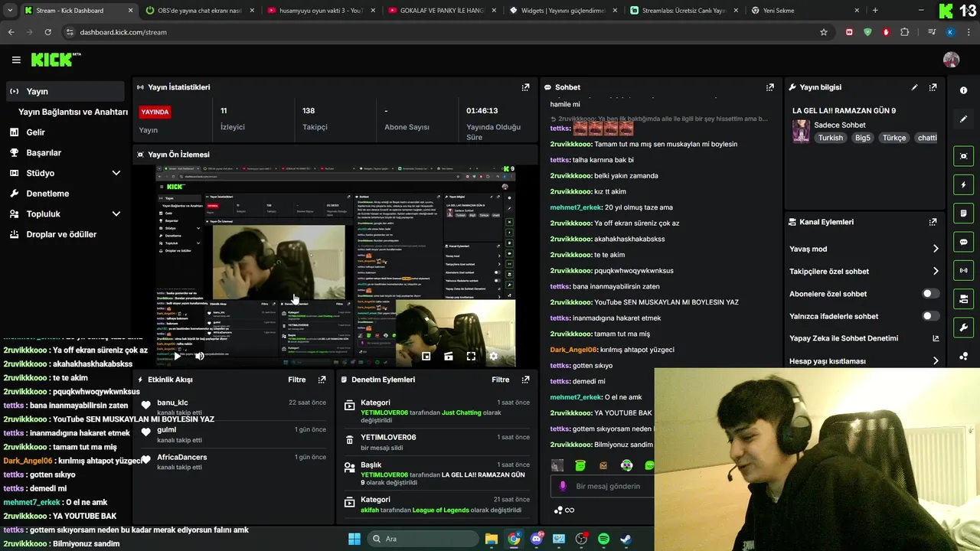Toggle the moderation actions note icon in right sidebar
The image size is (980, 551).
click(x=963, y=213)
